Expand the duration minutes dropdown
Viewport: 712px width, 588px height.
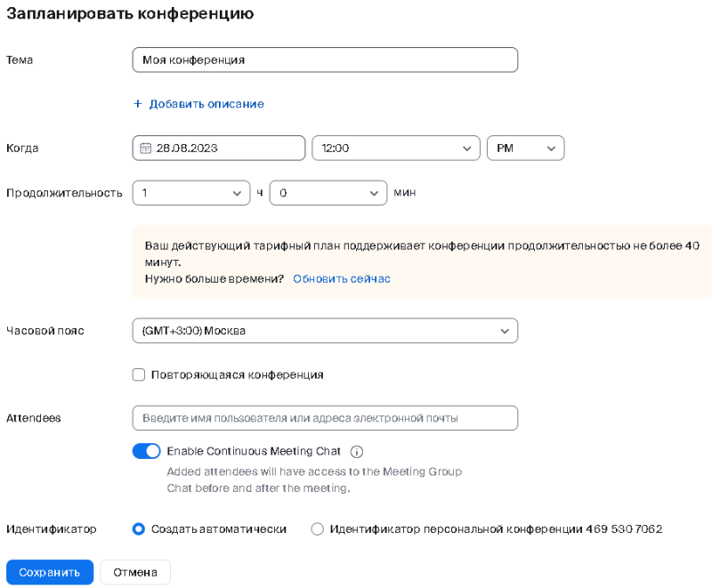tap(328, 193)
